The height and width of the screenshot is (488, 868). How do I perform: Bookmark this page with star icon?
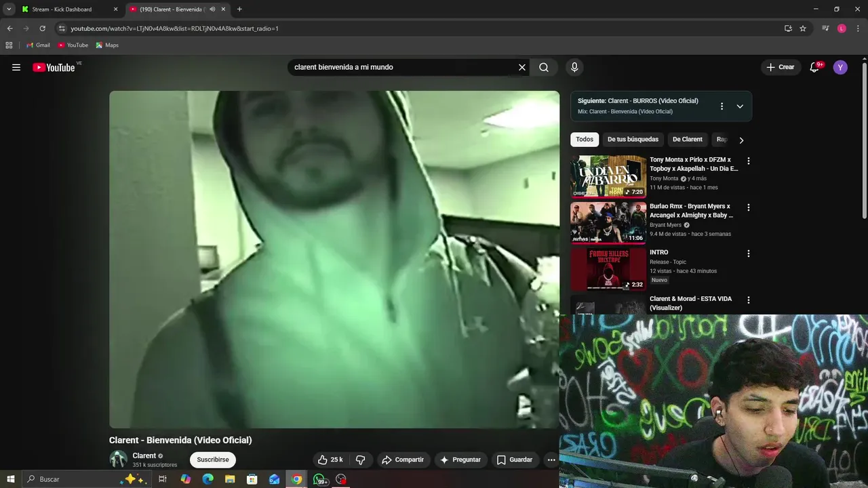coord(803,28)
